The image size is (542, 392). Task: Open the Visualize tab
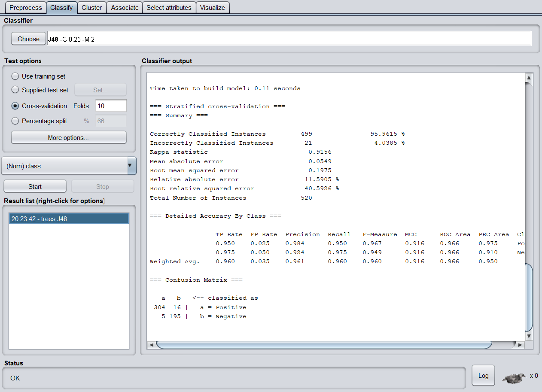pos(213,7)
